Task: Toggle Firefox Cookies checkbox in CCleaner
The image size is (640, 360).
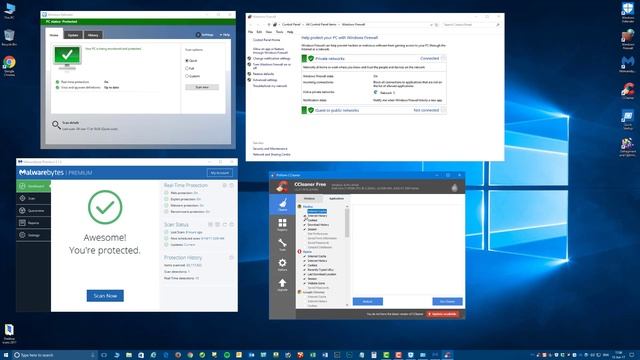Action: (305, 220)
